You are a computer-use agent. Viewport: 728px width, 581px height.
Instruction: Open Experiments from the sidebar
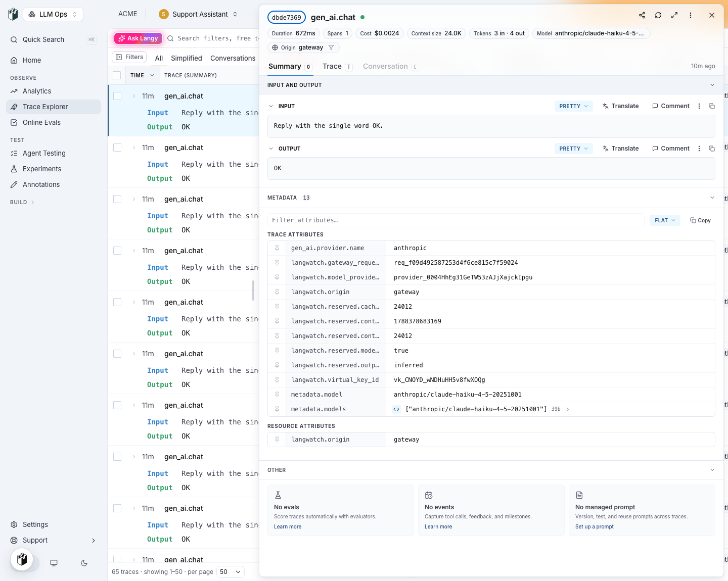pyautogui.click(x=53, y=169)
